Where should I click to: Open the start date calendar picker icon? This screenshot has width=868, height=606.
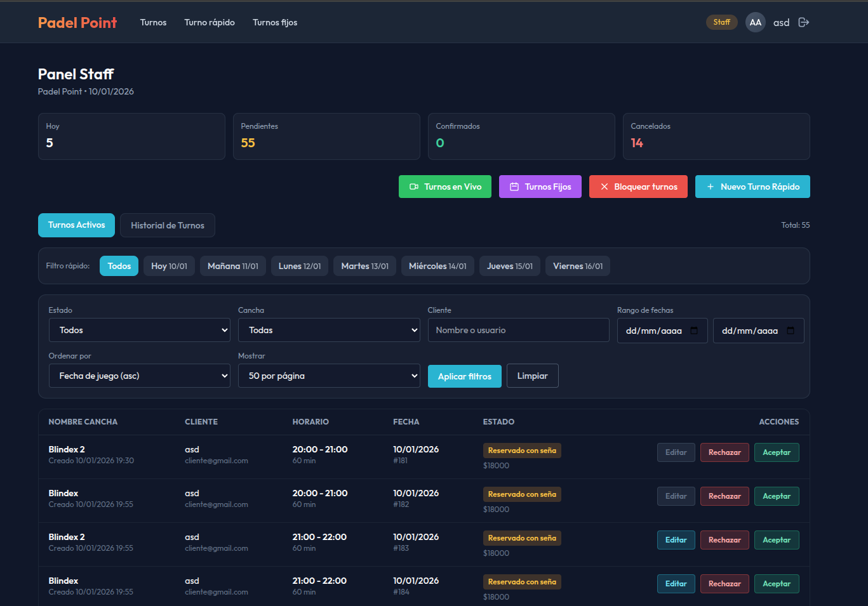click(694, 331)
